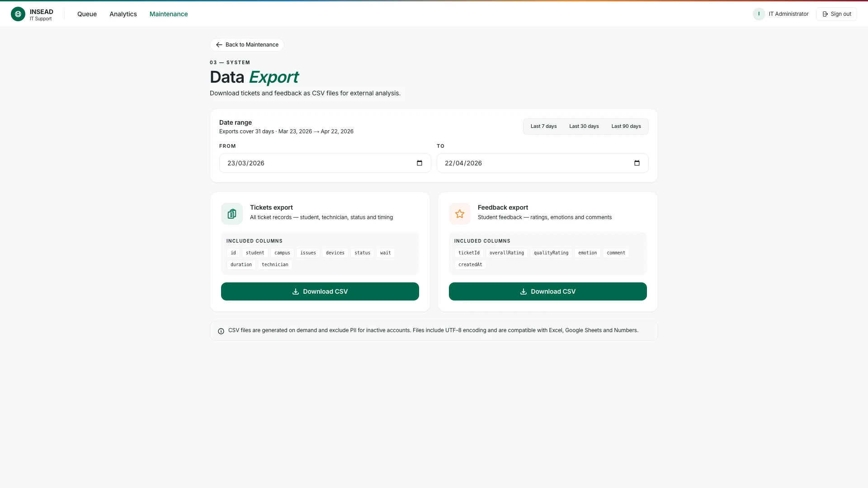Go Back to Maintenance

(x=247, y=45)
